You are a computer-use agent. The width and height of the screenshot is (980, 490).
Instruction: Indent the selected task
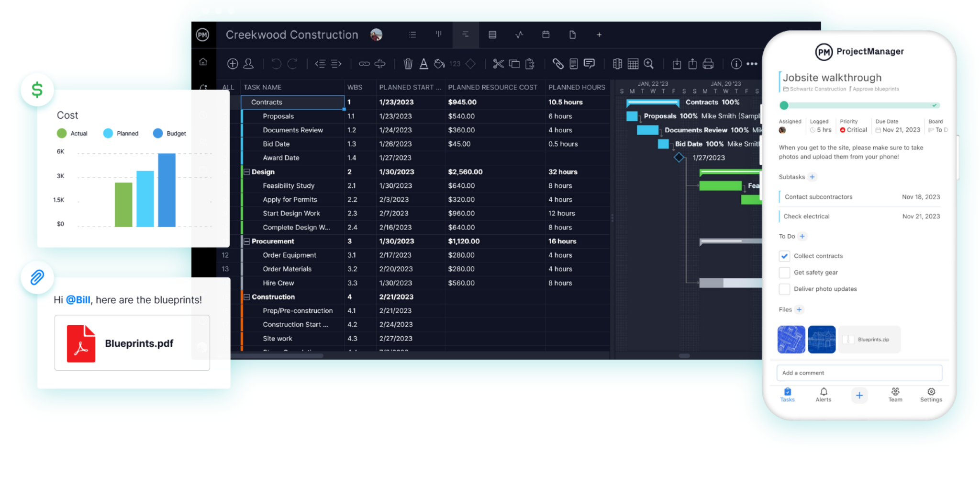(336, 64)
